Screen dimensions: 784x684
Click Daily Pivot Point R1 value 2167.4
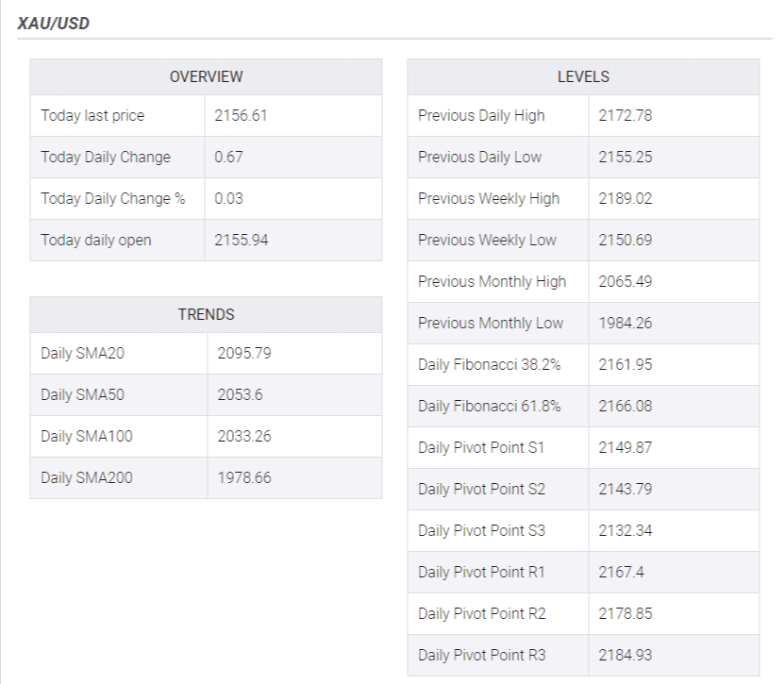pos(621,573)
